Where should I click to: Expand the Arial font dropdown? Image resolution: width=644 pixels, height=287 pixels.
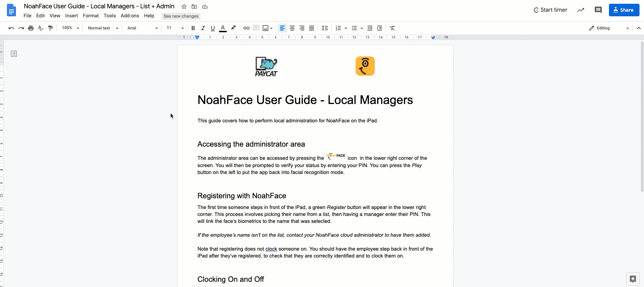pyautogui.click(x=142, y=28)
